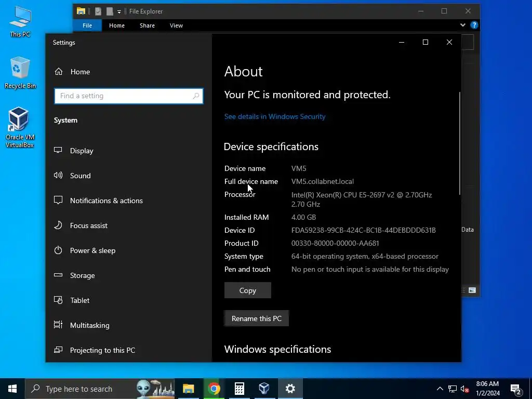Open the File tab in File Explorer

click(87, 25)
